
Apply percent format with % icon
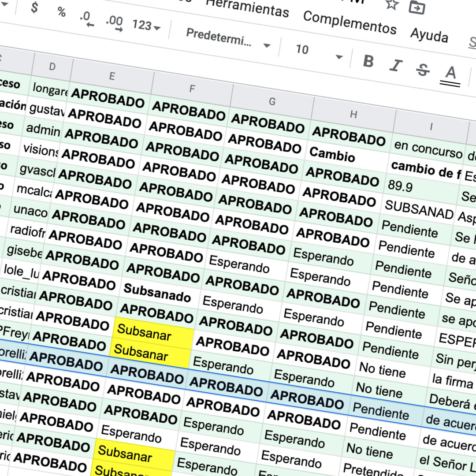[x=61, y=12]
